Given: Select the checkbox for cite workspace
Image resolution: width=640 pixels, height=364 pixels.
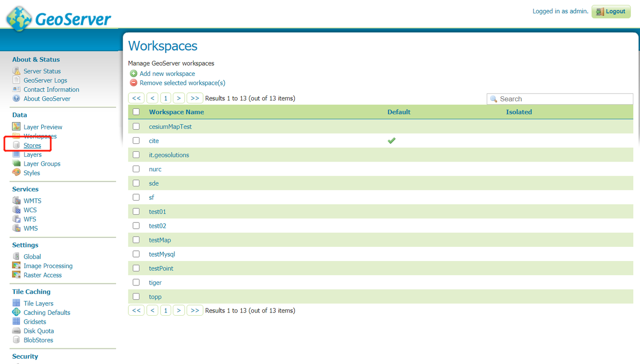Looking at the screenshot, I should pos(136,141).
